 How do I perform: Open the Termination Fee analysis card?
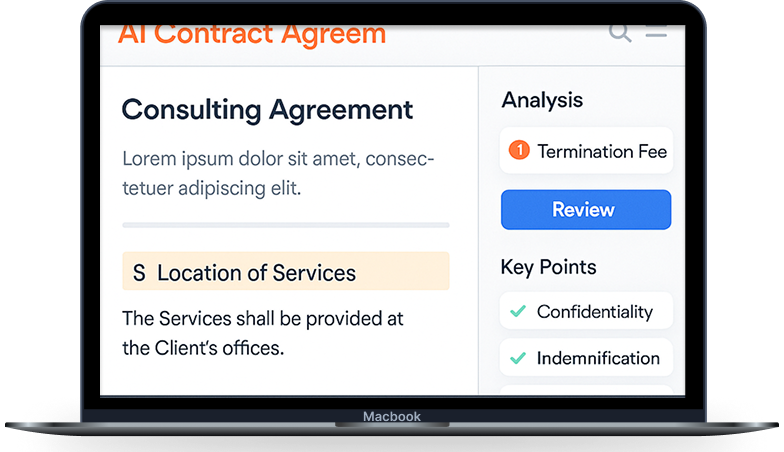coord(586,151)
